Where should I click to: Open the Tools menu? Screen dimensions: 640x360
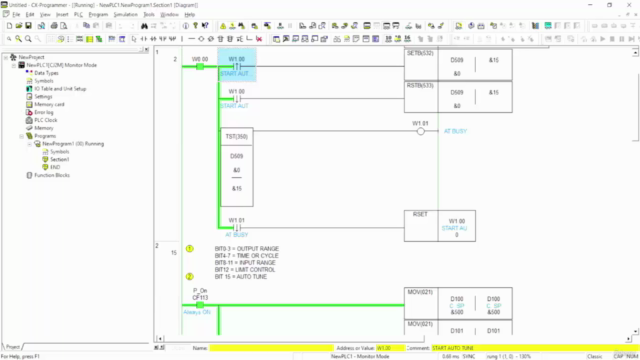click(x=149, y=14)
